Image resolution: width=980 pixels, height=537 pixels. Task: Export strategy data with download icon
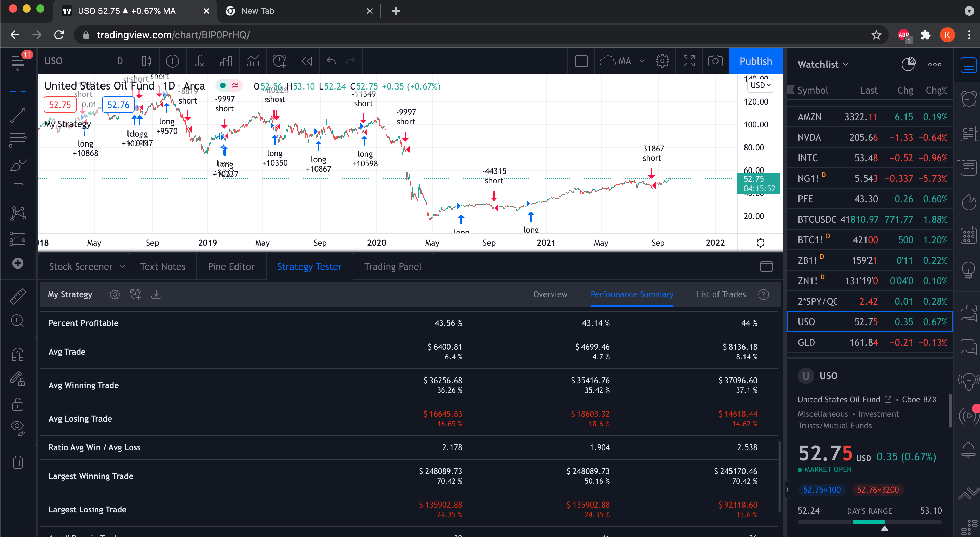pos(156,294)
